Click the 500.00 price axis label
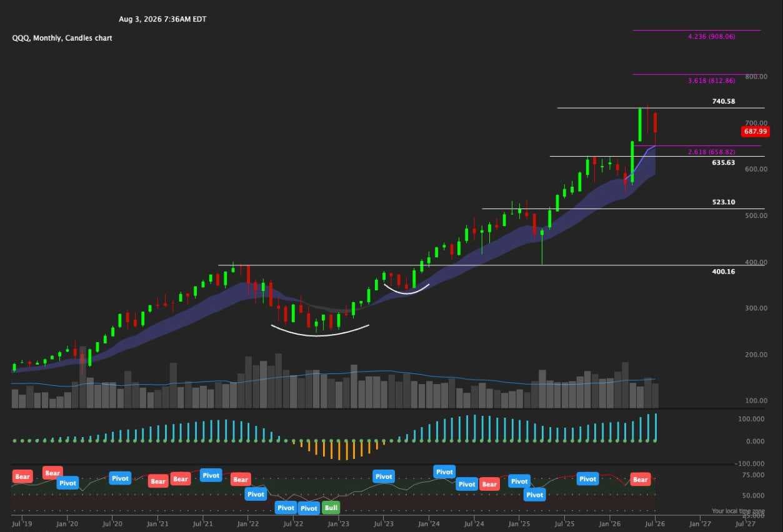This screenshot has height=532, width=783. pos(756,215)
